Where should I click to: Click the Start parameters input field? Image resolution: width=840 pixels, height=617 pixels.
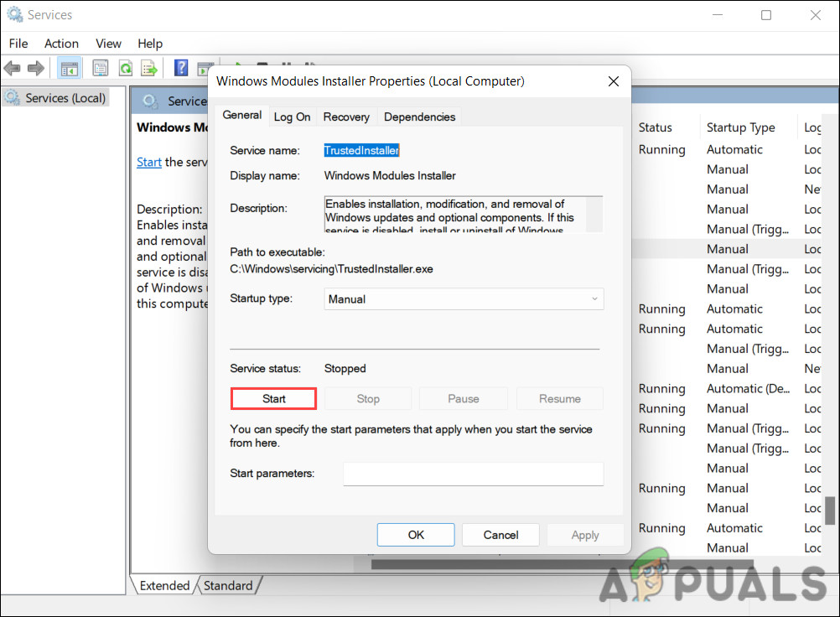click(474, 474)
